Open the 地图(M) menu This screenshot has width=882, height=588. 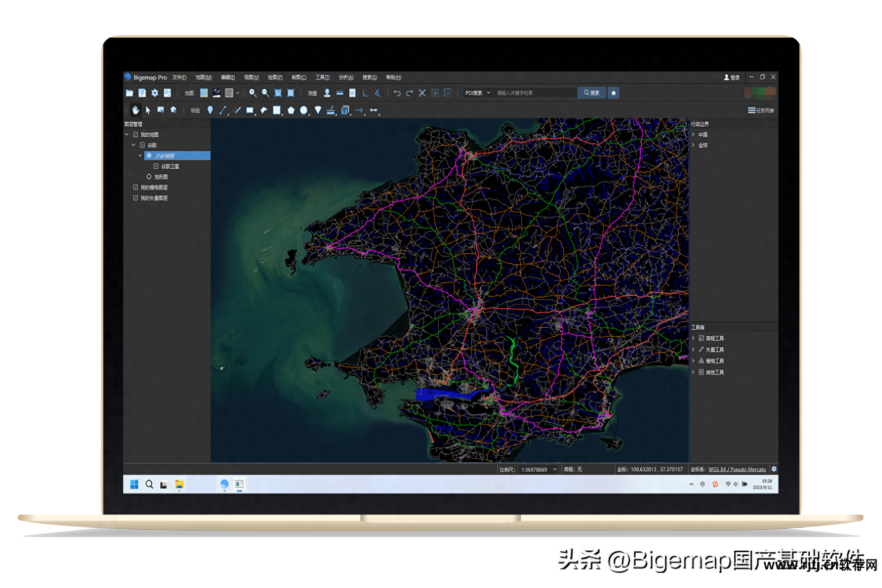coord(204,77)
